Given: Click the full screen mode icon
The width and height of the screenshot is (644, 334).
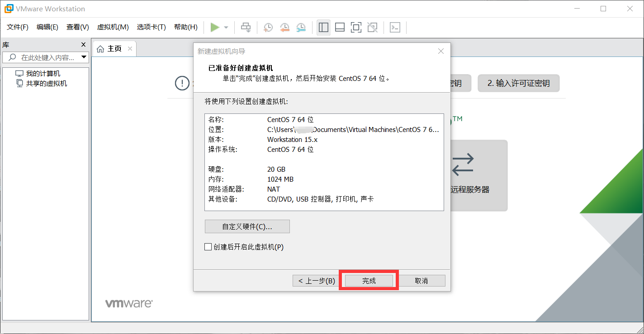Looking at the screenshot, I should pos(356,28).
